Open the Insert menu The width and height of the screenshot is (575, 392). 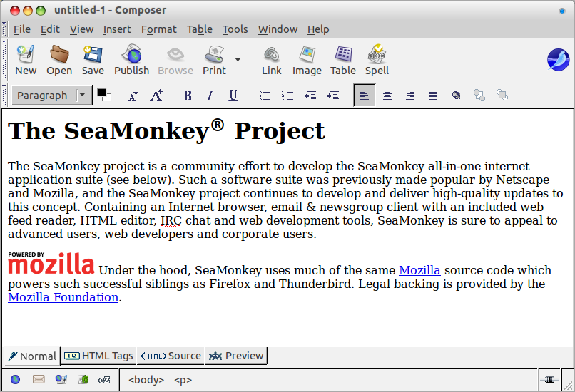coord(117,29)
